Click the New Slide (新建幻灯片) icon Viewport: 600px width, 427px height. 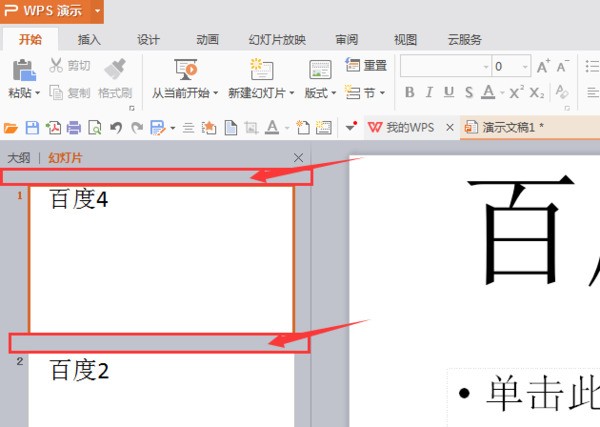click(x=262, y=69)
